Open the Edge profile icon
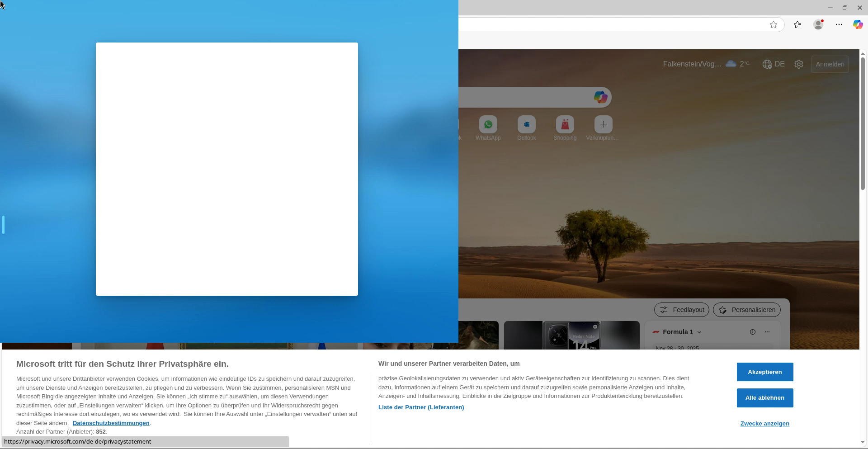The height and width of the screenshot is (449, 868). [x=818, y=25]
